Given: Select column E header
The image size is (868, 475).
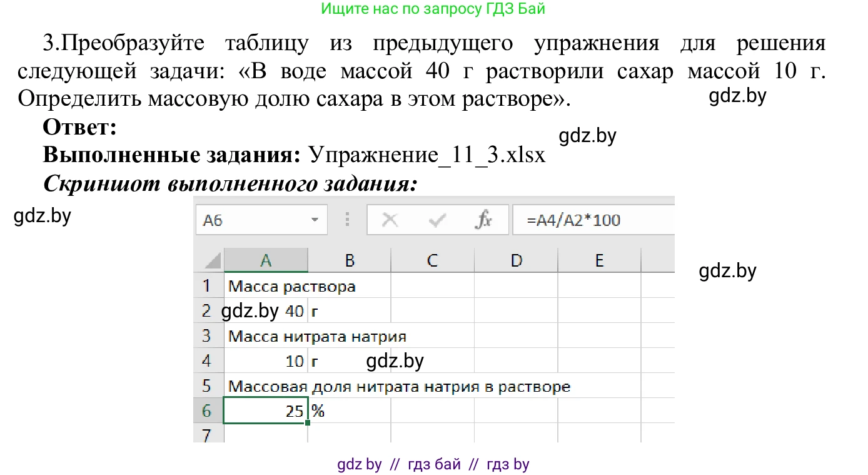Looking at the screenshot, I should click(x=599, y=260).
